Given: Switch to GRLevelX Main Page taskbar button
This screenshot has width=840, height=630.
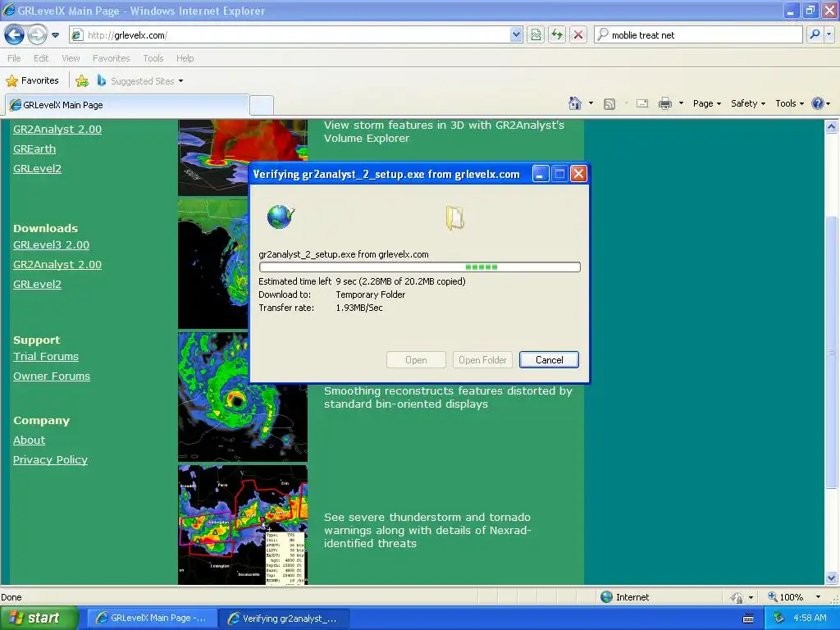Looking at the screenshot, I should [153, 619].
